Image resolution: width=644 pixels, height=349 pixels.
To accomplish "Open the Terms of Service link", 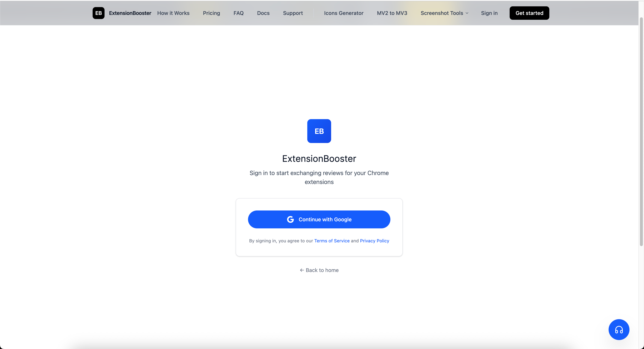I will (x=332, y=241).
